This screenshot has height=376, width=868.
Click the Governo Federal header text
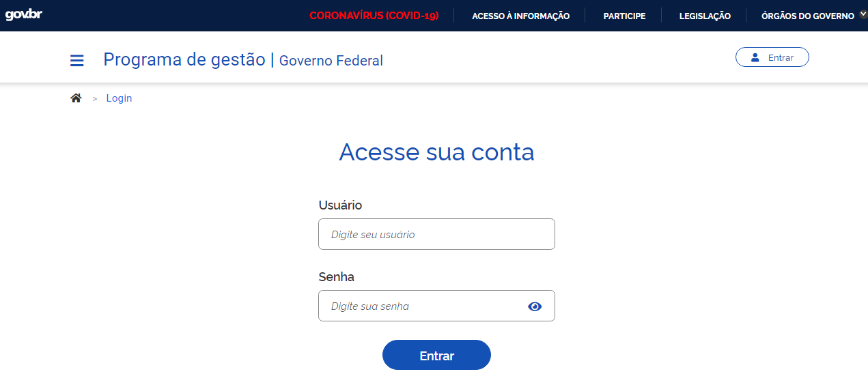[331, 61]
